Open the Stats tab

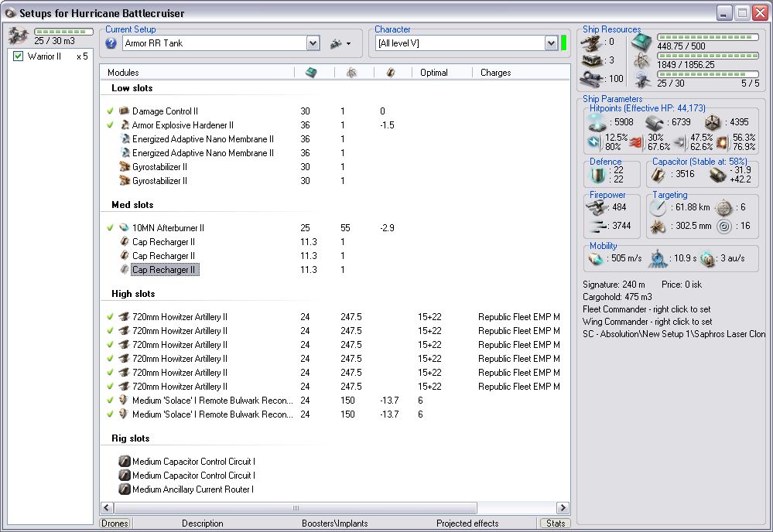coord(556,523)
